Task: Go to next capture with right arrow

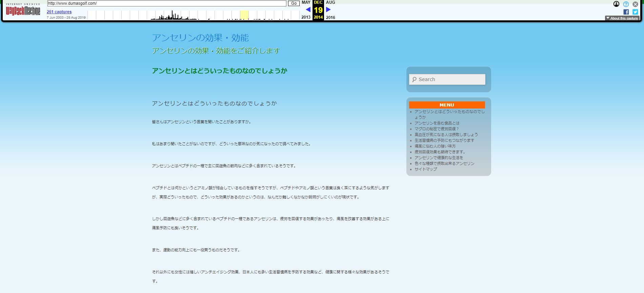Action: pyautogui.click(x=328, y=9)
